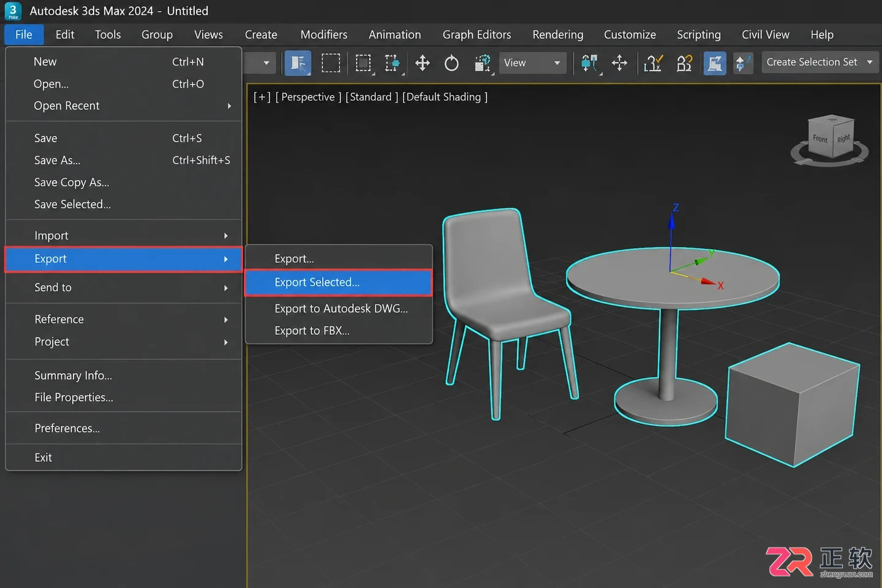Expand the Reference submenu

pyautogui.click(x=124, y=320)
